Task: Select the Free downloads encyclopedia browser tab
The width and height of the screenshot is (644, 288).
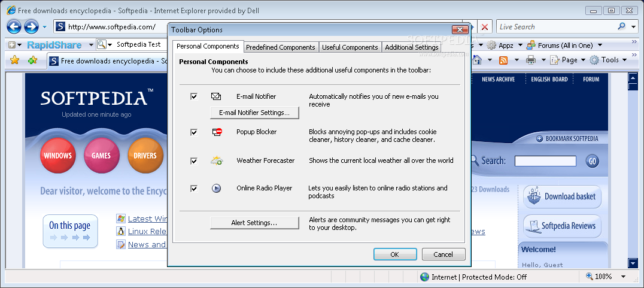Action: 109,61
